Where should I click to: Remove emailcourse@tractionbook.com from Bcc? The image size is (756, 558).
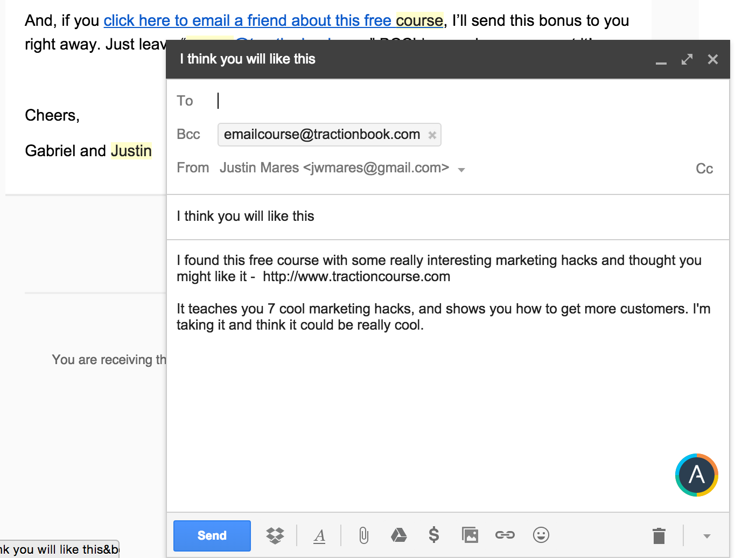[x=432, y=135]
